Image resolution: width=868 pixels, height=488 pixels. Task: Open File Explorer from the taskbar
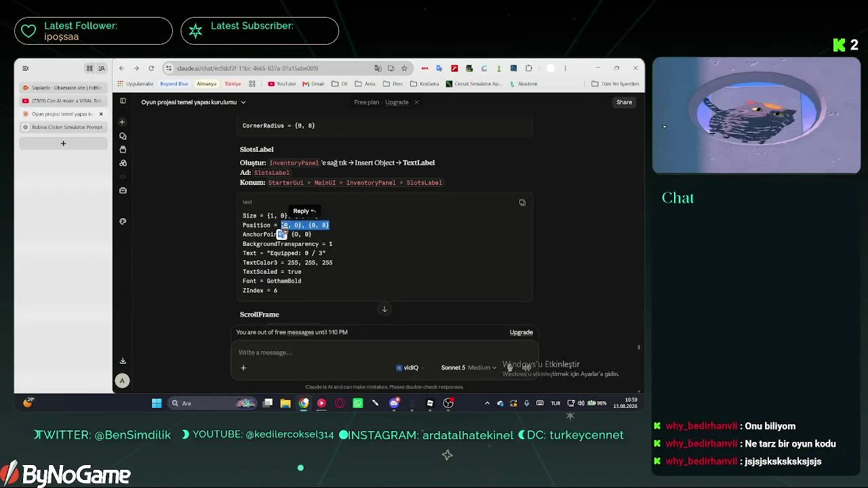pos(285,403)
